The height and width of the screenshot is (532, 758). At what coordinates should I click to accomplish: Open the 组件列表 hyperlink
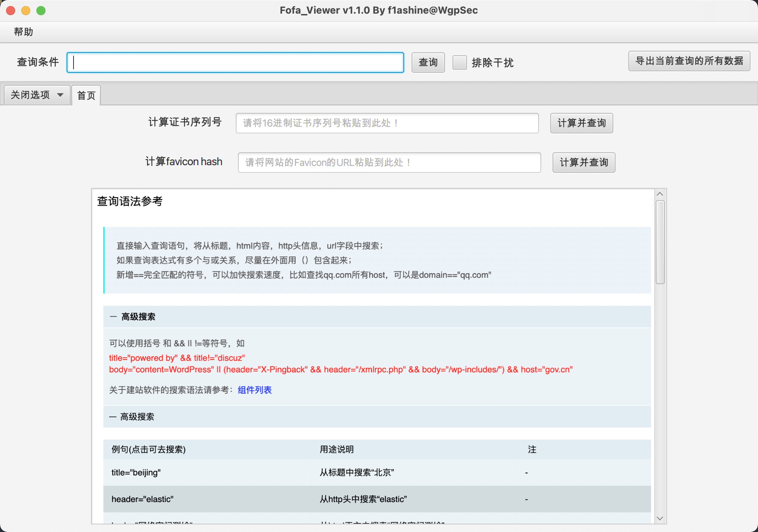click(254, 390)
